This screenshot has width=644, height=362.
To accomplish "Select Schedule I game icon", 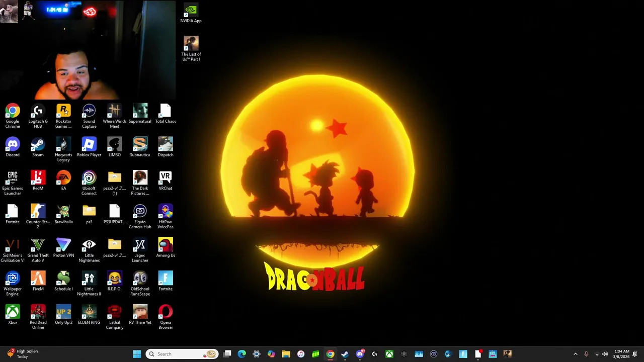I will (x=63, y=282).
